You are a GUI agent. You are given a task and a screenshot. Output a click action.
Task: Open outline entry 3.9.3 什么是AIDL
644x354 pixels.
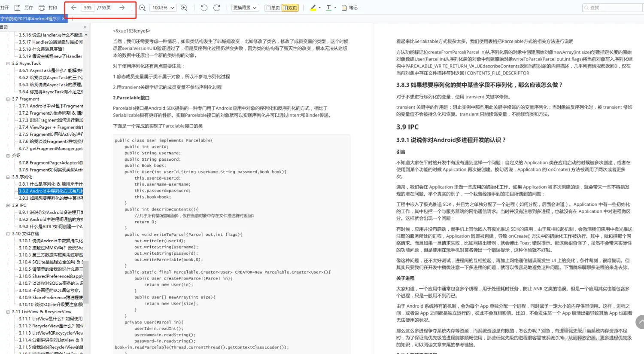(51, 226)
